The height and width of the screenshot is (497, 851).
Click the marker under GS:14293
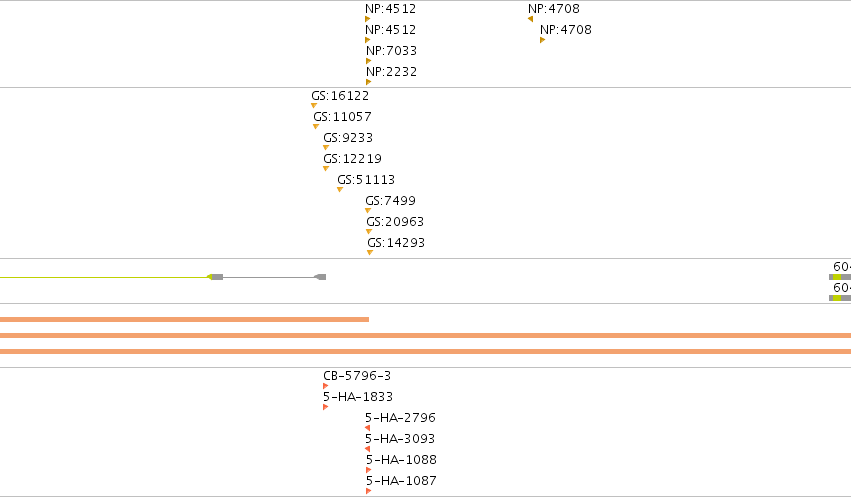pyautogui.click(x=370, y=253)
